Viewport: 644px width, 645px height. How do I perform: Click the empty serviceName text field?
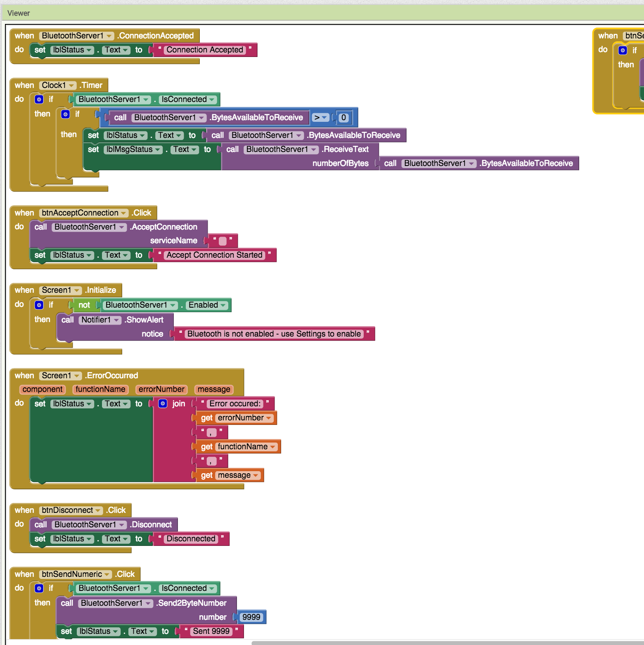point(223,241)
